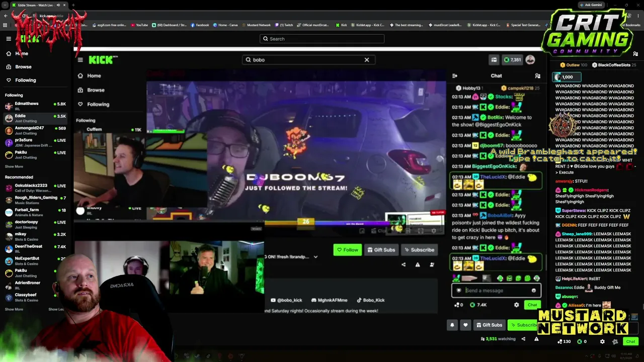Open the chat users icon beside the inner Chat header
The height and width of the screenshot is (362, 644).
pos(538,76)
